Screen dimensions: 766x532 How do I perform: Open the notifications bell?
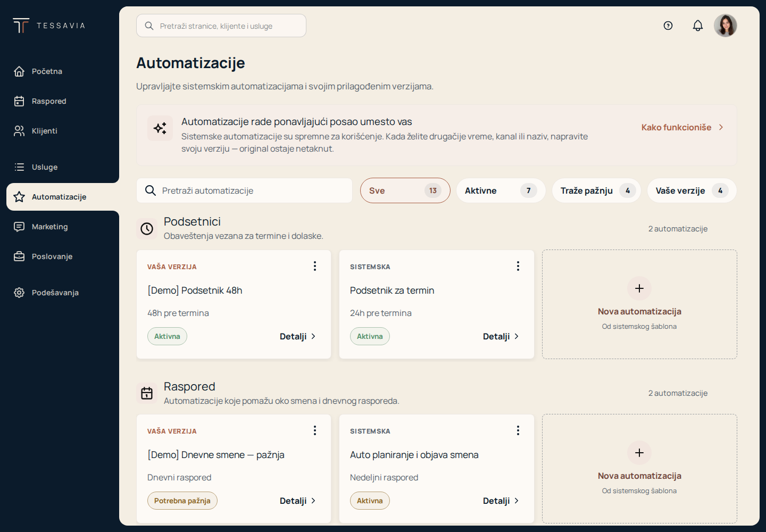tap(698, 26)
